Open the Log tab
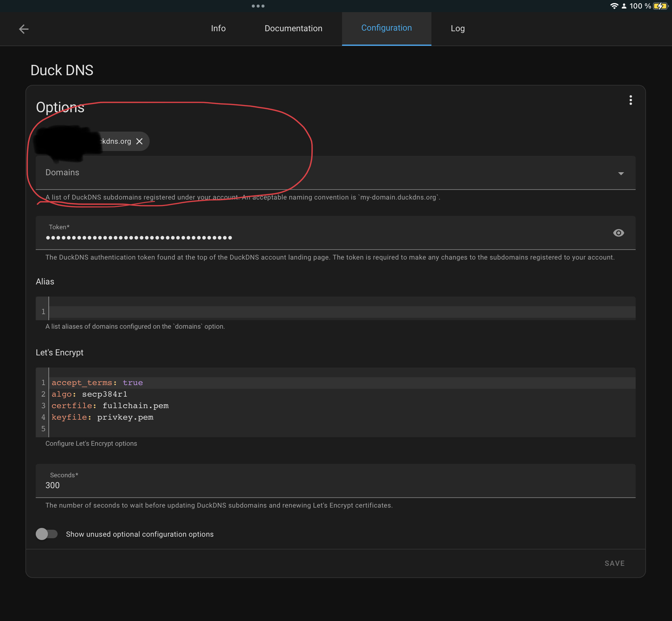Screen dimensions: 672x621 [457, 29]
